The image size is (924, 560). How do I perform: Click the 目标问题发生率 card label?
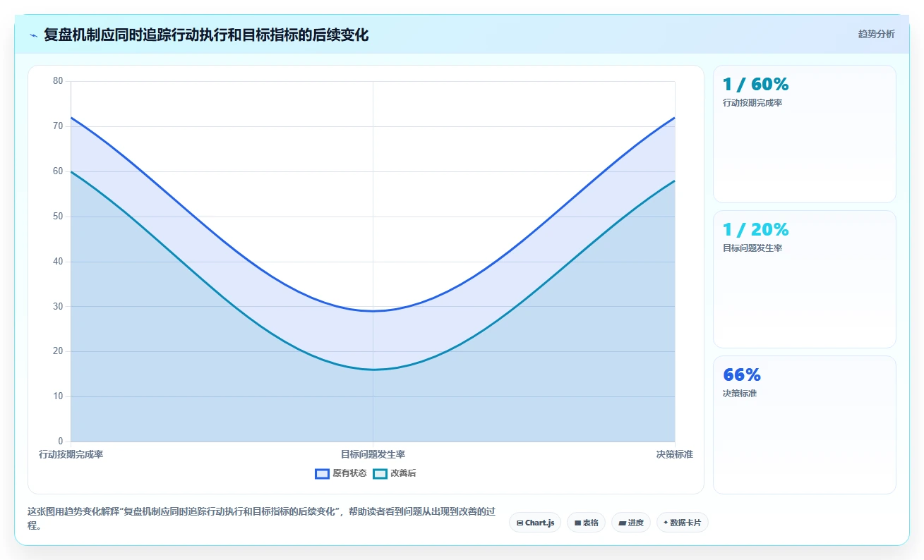[x=752, y=248]
